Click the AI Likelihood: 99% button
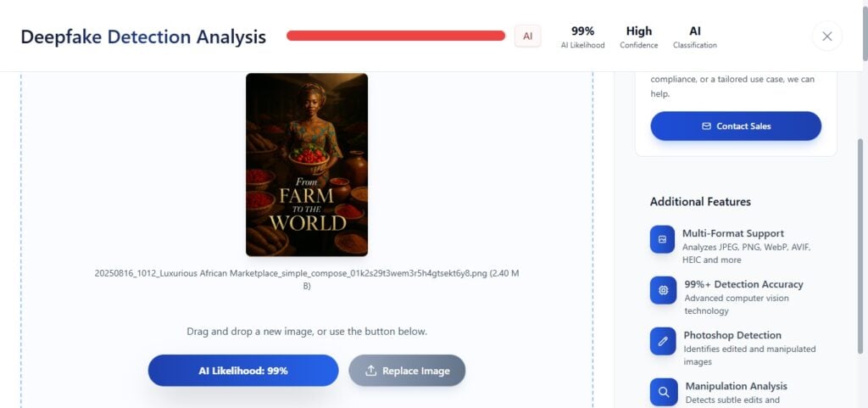The height and width of the screenshot is (408, 868). tap(243, 371)
